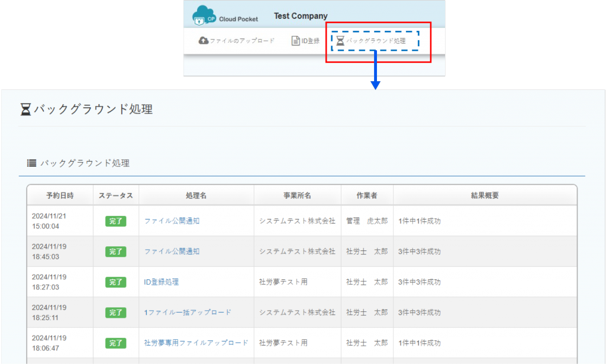Click the cloud upload icon in the menu
The width and height of the screenshot is (606, 364).
pyautogui.click(x=204, y=41)
